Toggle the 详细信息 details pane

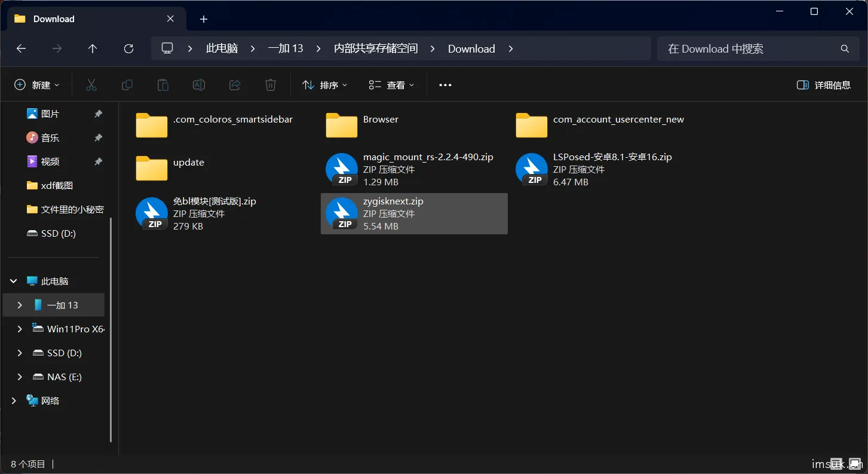[824, 85]
